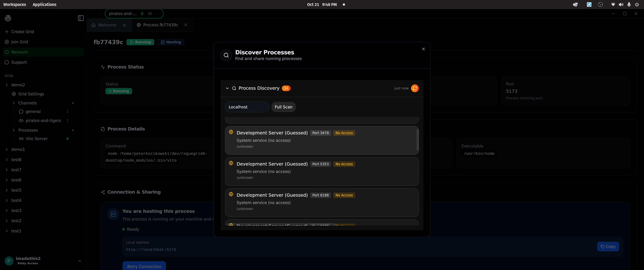Click the orange refresh discovery icon
This screenshot has height=270, width=644.
(x=415, y=88)
